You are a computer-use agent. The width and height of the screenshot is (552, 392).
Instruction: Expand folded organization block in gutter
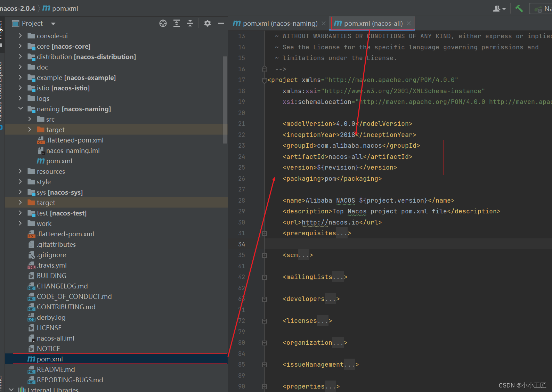(265, 343)
